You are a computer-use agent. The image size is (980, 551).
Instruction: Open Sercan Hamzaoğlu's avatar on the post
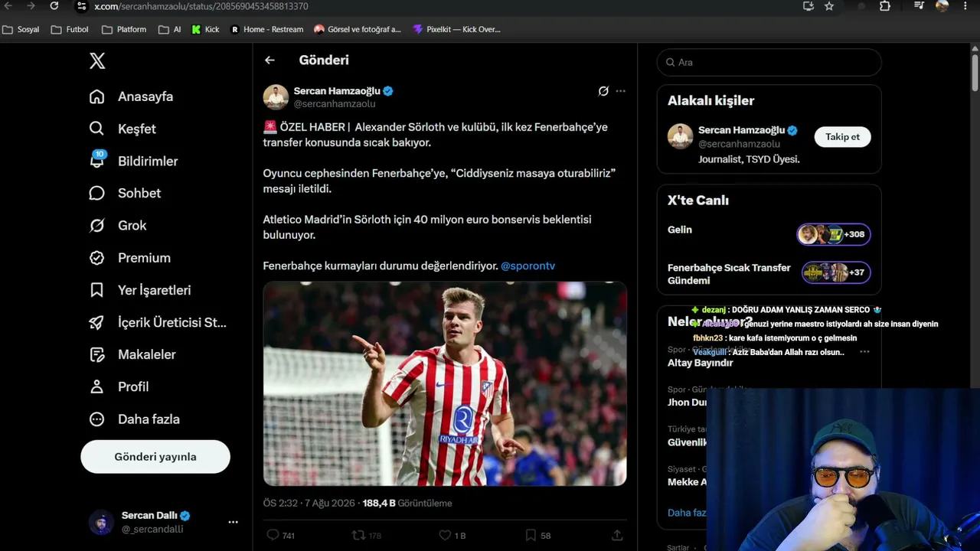[x=276, y=97]
